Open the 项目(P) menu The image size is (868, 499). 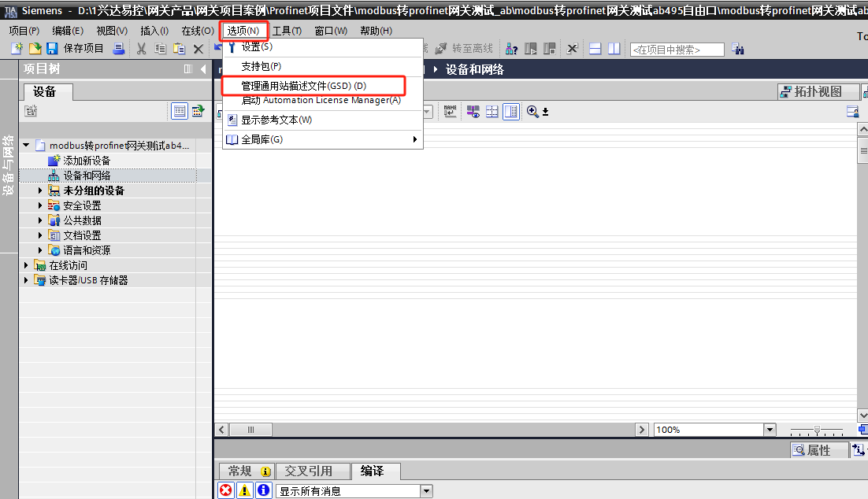coord(24,31)
